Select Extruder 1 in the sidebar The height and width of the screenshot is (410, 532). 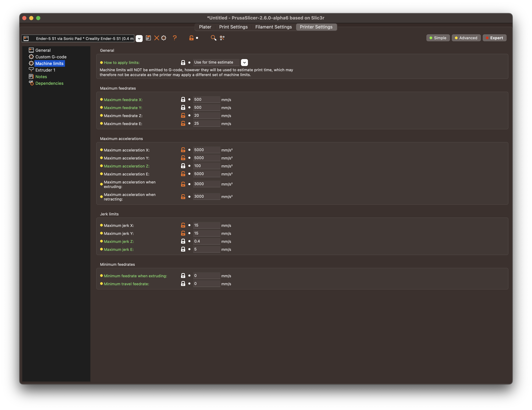pos(45,70)
